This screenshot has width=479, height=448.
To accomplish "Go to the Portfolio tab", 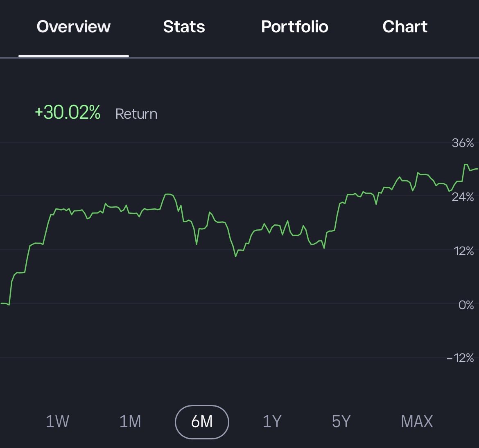I will [294, 27].
